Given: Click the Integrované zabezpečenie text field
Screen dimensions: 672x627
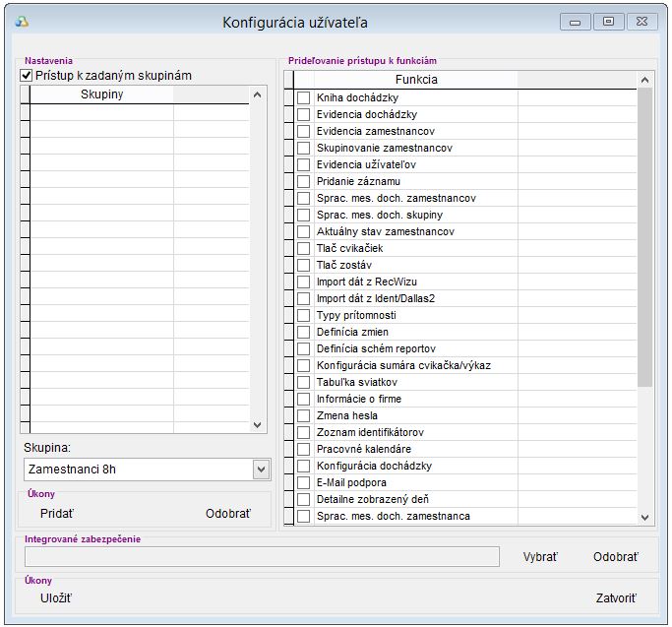Looking at the screenshot, I should [x=262, y=557].
